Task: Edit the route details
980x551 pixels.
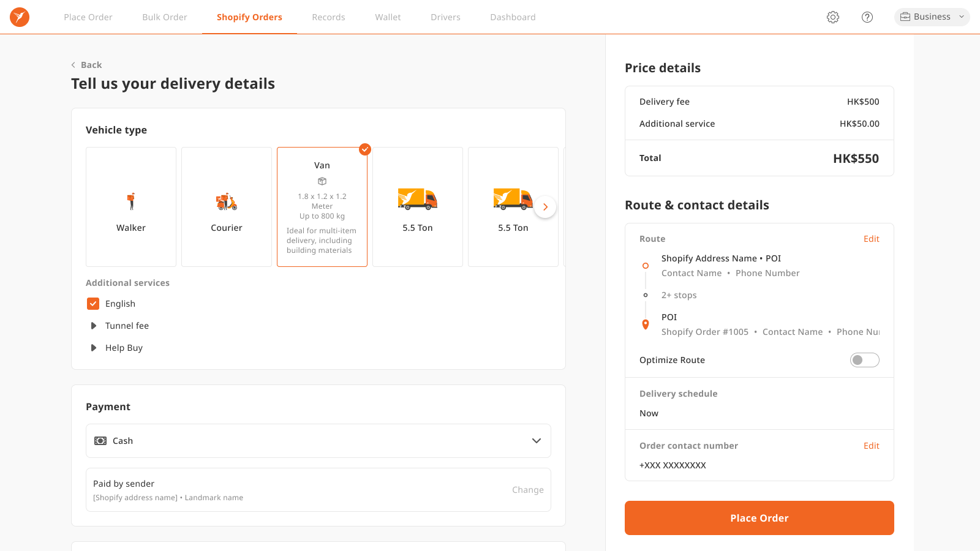Action: point(871,239)
